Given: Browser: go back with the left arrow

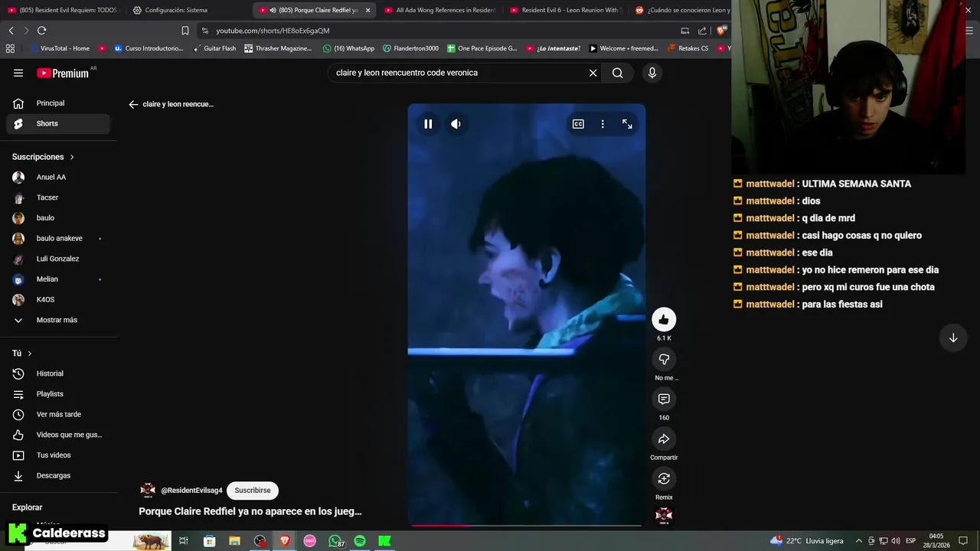Looking at the screenshot, I should pos(11,31).
